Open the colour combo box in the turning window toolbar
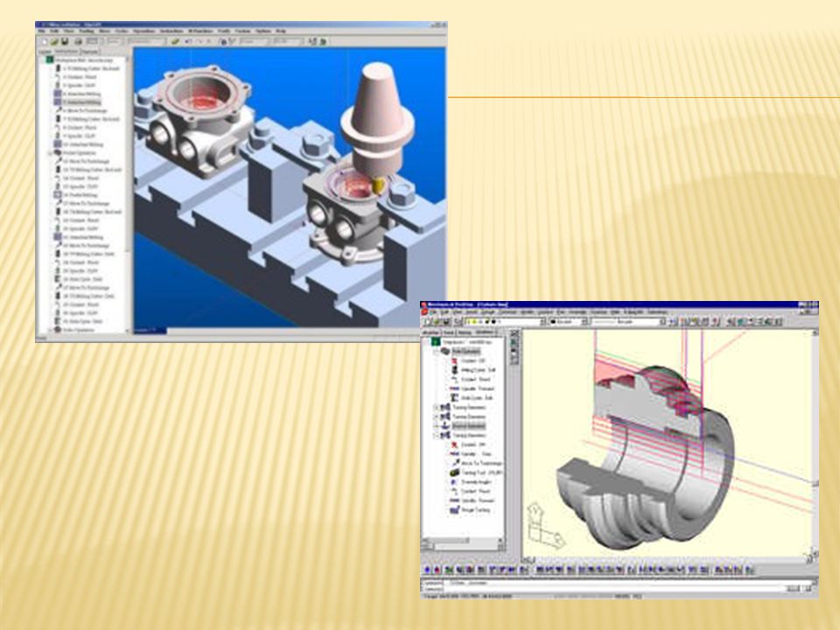Viewport: 840px width, 630px height. click(x=569, y=322)
